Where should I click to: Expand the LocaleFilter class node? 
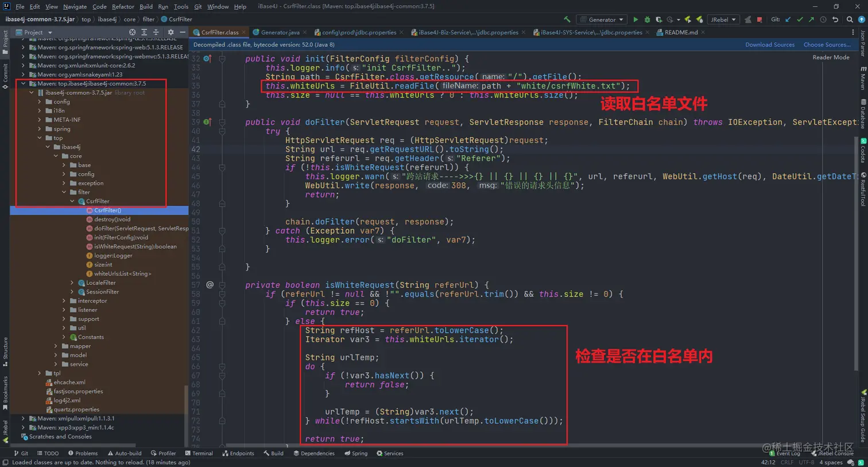coord(72,283)
